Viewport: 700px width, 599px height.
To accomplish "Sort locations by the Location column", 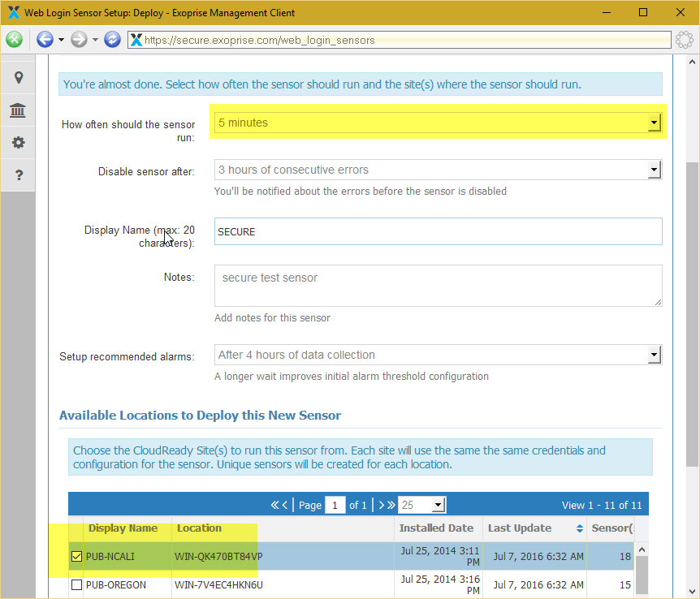I will point(283,528).
